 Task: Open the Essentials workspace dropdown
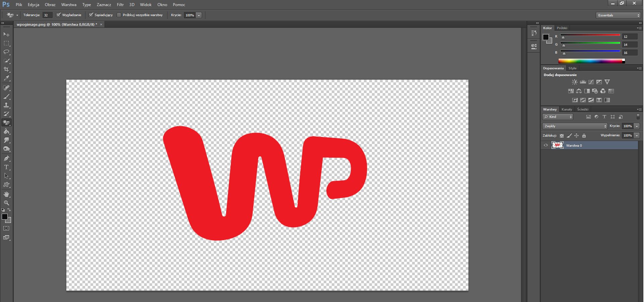click(618, 15)
